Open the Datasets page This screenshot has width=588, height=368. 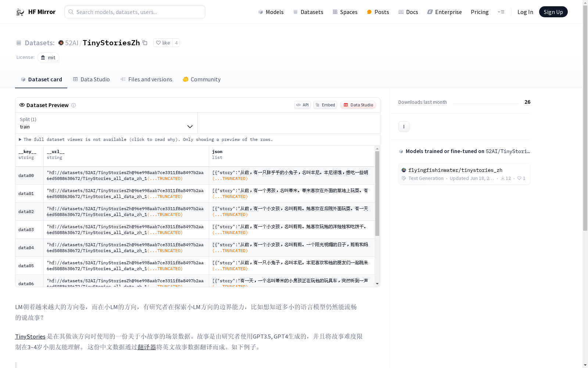click(308, 12)
